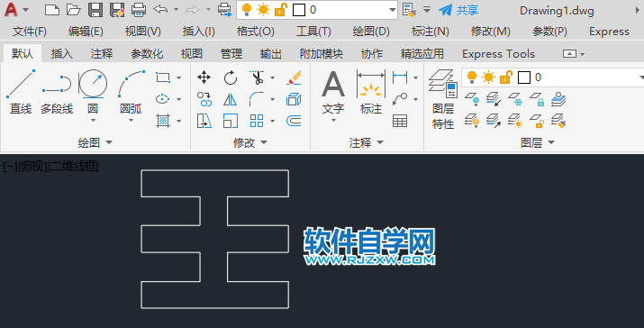Select the Line (直线) tool
The height and width of the screenshot is (328, 644).
coord(21,92)
